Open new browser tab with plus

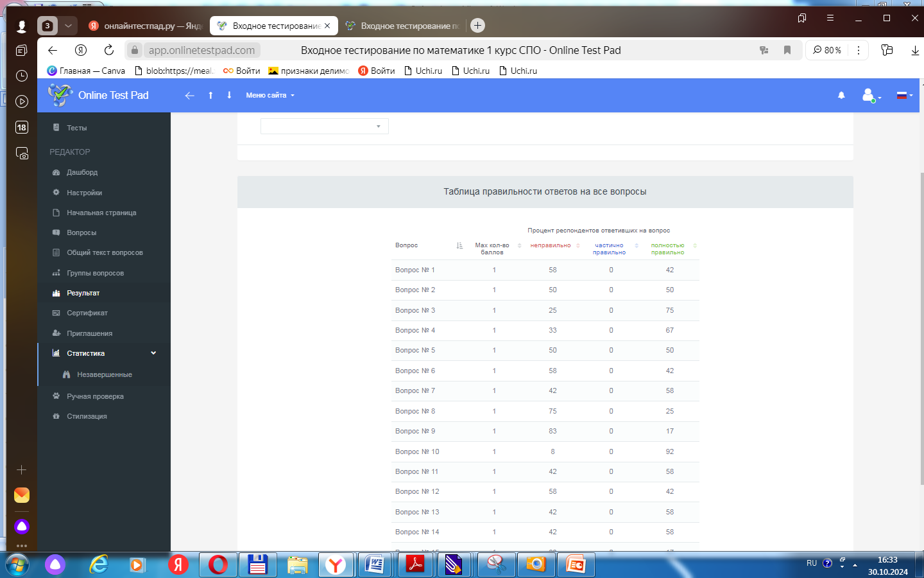[x=477, y=26]
